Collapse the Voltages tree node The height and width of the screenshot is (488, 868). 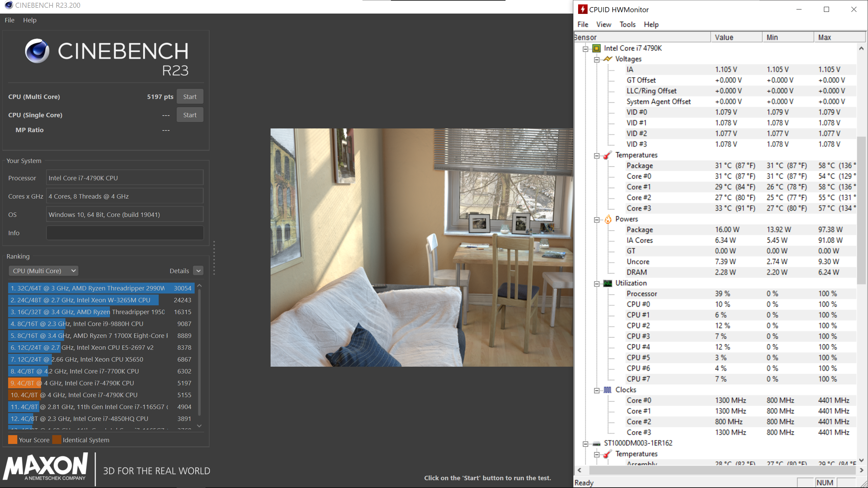tap(597, 60)
